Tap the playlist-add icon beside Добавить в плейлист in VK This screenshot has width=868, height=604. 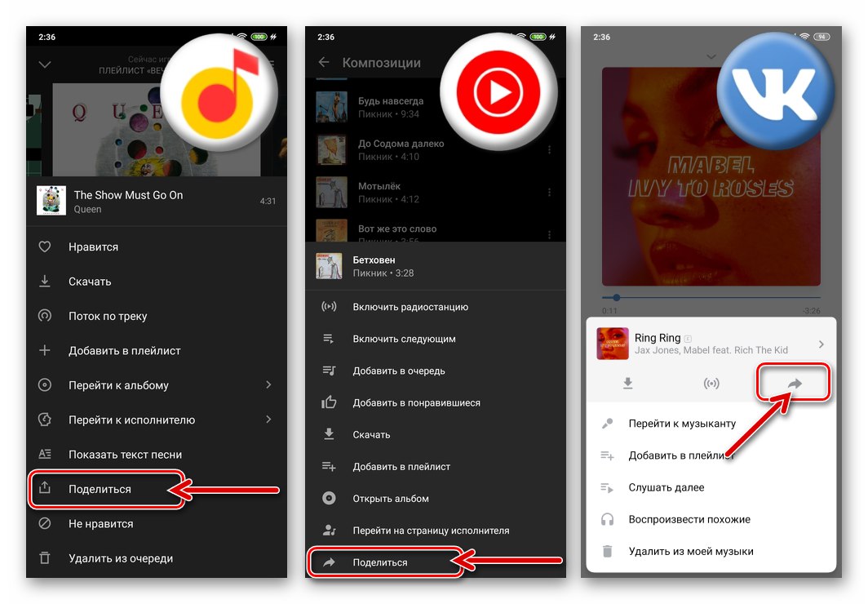[x=607, y=455]
